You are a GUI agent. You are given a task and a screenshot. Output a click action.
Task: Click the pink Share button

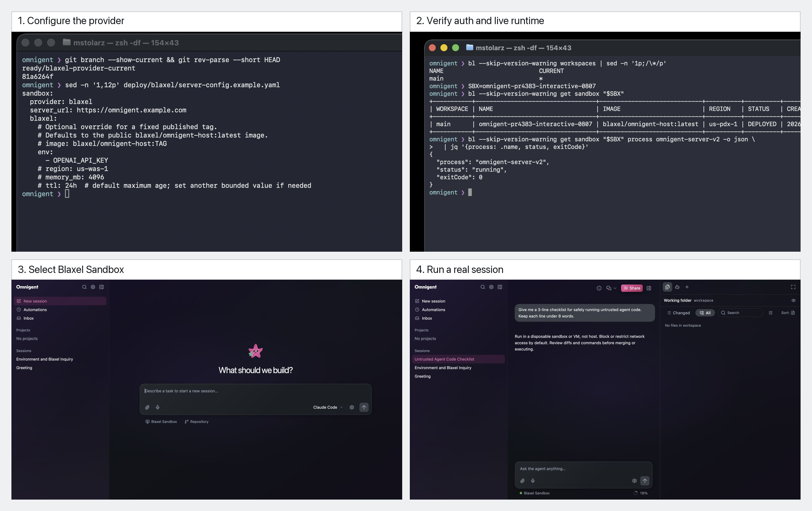click(632, 288)
